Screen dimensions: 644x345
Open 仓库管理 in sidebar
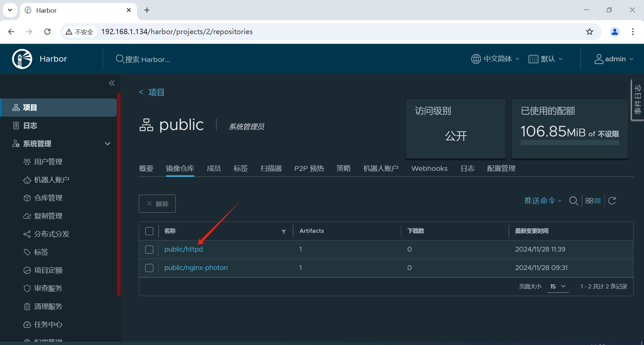tap(48, 198)
